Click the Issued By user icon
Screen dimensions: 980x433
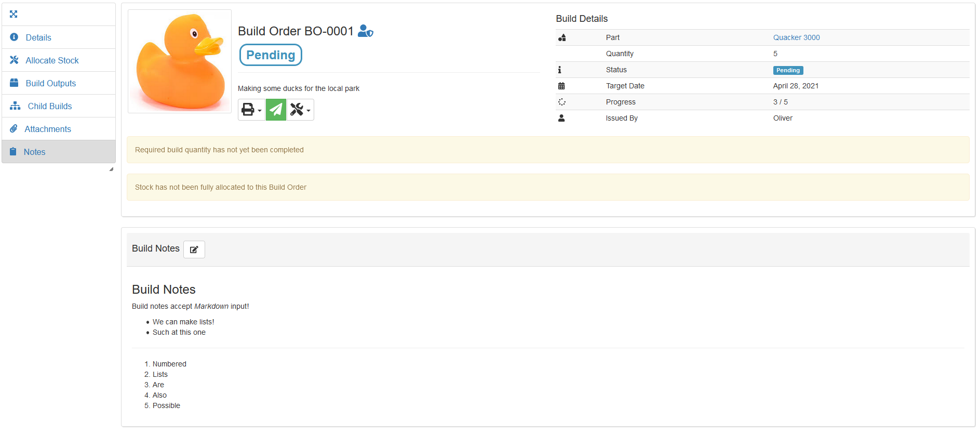click(x=561, y=118)
